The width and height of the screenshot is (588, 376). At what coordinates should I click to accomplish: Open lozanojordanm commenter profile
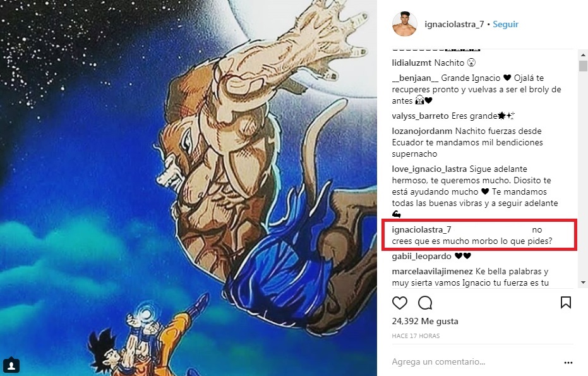(423, 131)
